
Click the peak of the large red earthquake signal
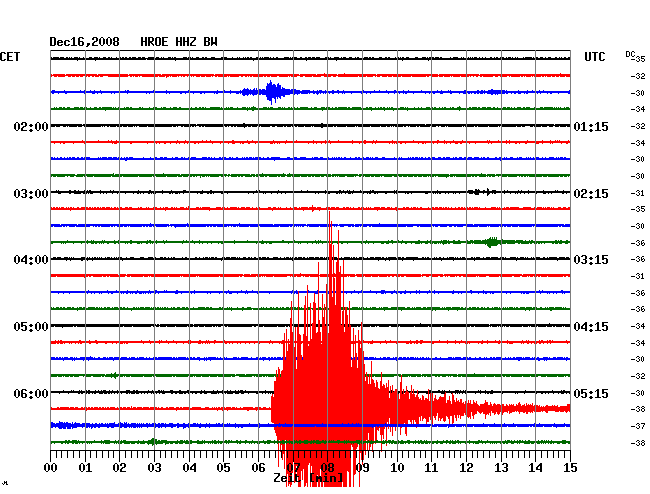click(330, 213)
